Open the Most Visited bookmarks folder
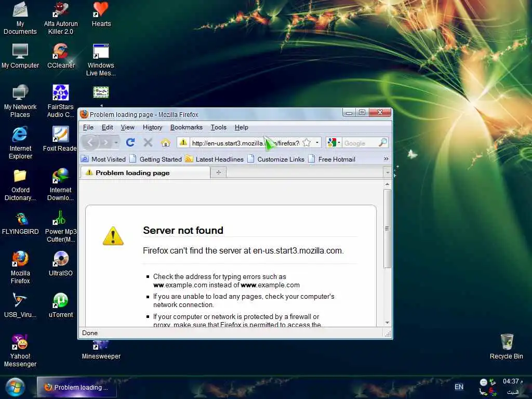Screen dimensions: 532x399 (x=104, y=159)
